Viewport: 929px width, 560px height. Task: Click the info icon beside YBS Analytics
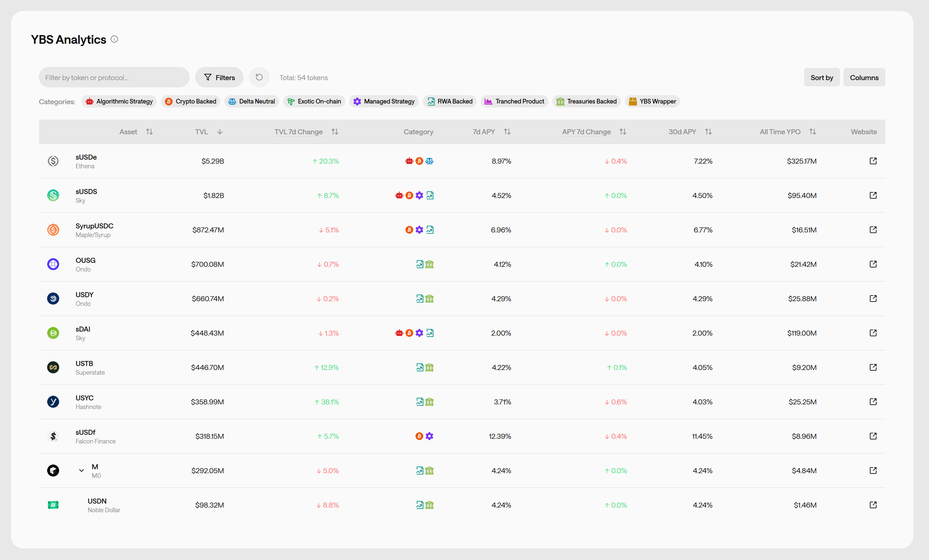[114, 39]
